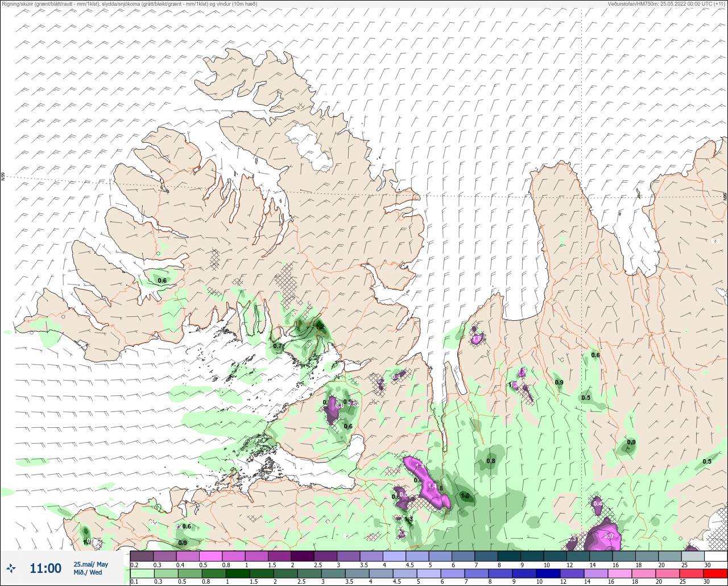Viewport: 728px width, 586px height.
Task: Select the white 30 swatch in the upper legend
Action: [715, 556]
